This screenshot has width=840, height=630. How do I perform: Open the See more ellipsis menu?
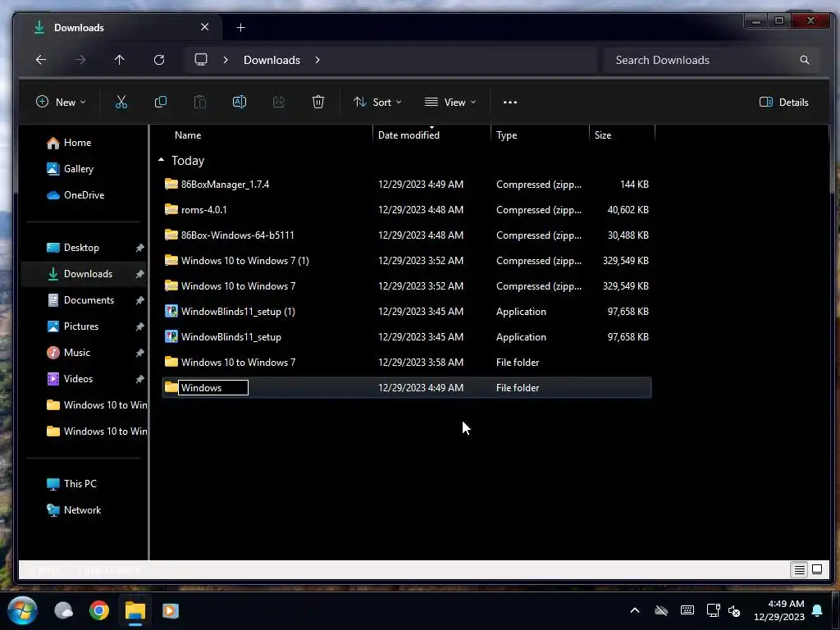(510, 102)
